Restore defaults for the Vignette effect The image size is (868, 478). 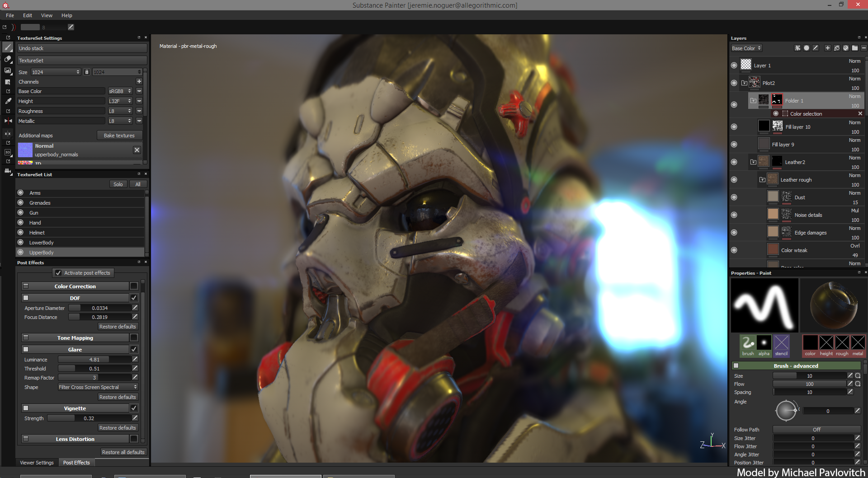pos(118,427)
